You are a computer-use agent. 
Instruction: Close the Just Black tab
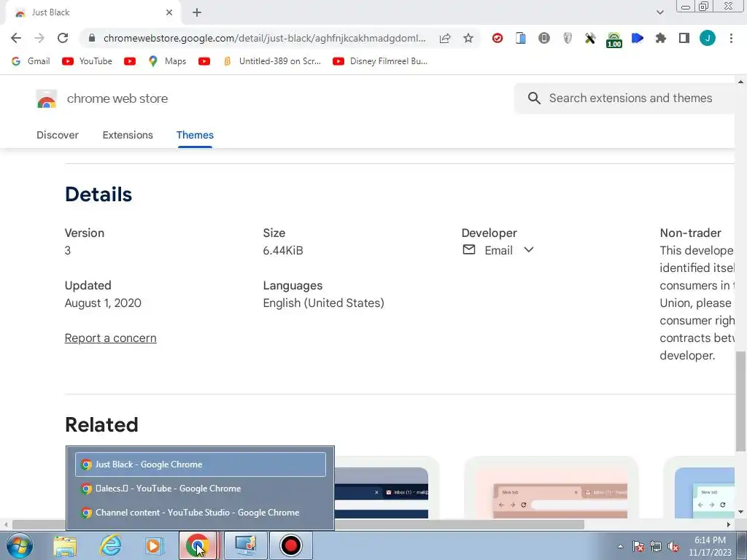coord(169,12)
